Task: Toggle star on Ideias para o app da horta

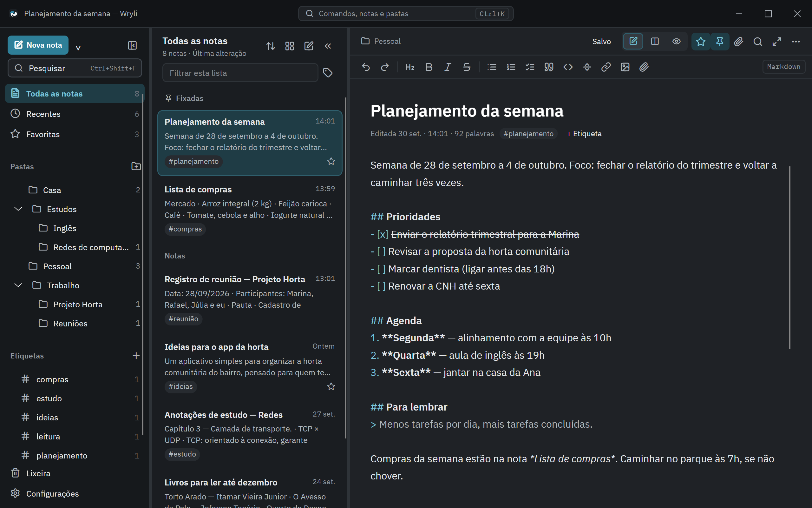Action: click(x=331, y=386)
